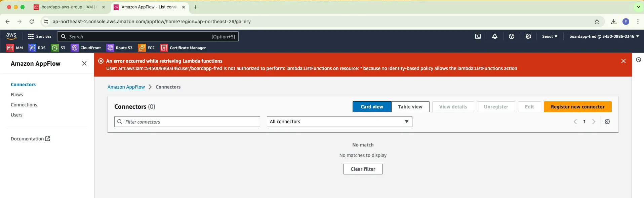Open the Seoul region selector
The height and width of the screenshot is (198, 644).
click(550, 36)
